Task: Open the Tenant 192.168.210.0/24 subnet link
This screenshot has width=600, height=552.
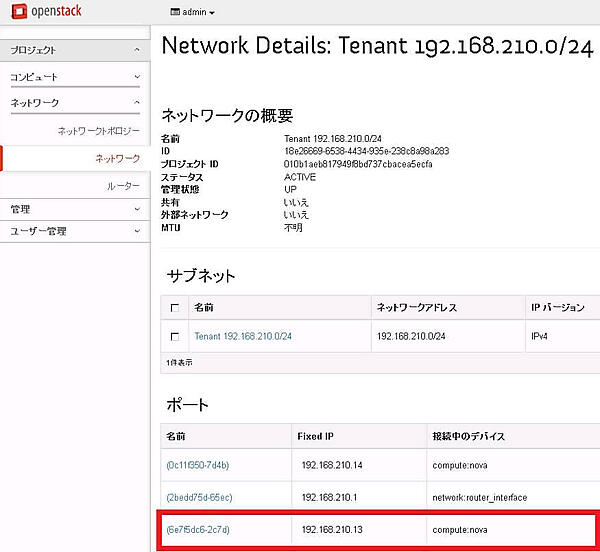Action: click(x=243, y=337)
